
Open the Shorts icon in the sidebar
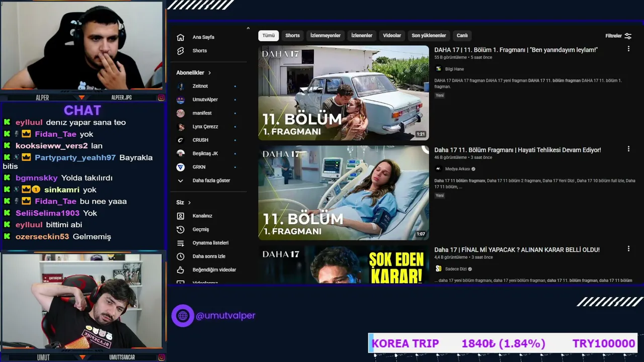click(181, 51)
